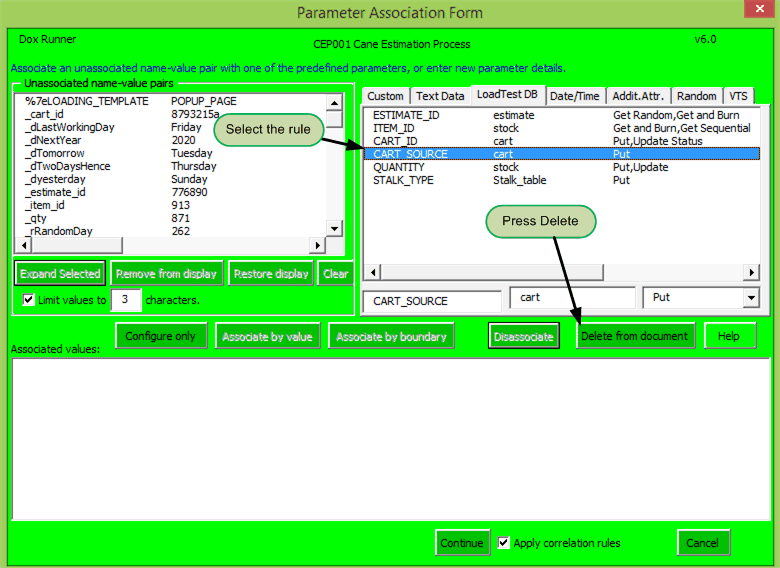
Task: Click the Continue button
Action: [462, 543]
